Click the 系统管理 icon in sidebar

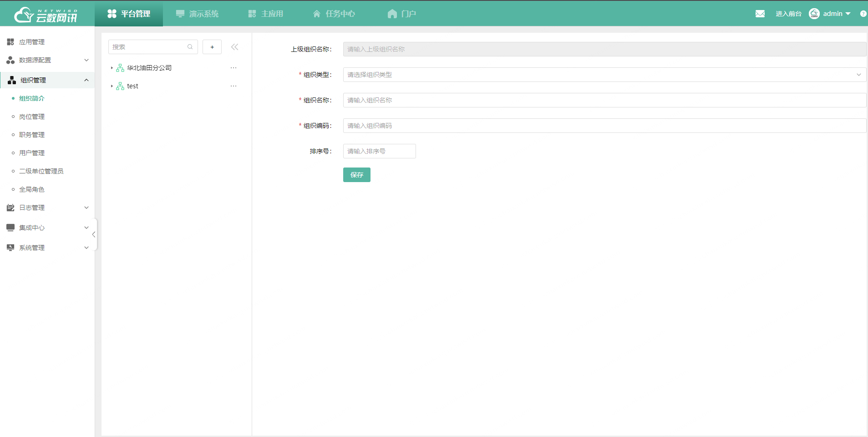[x=10, y=247]
